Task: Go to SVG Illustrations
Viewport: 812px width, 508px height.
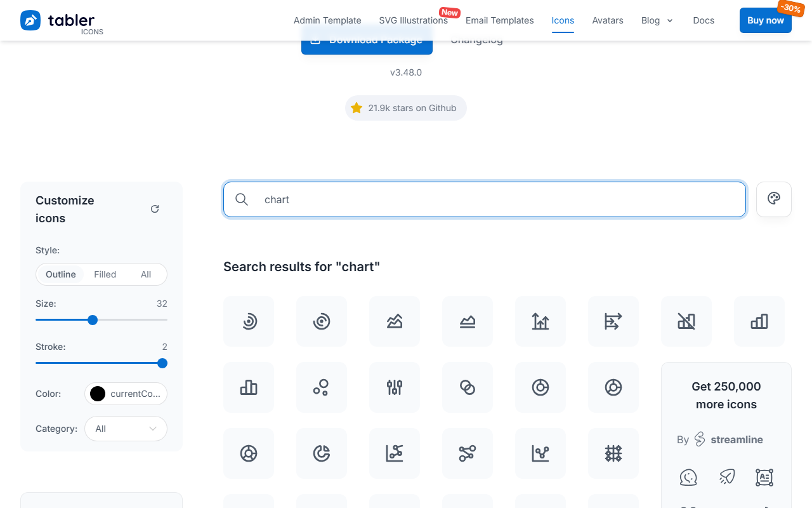Action: point(414,20)
